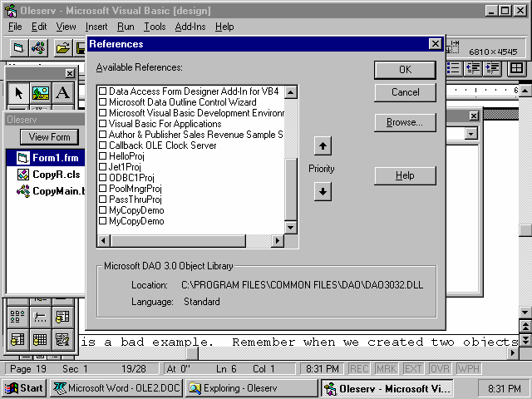
Task: Switch to Microsoft Word OLE2.DOC in taskbar
Action: pyautogui.click(x=115, y=388)
